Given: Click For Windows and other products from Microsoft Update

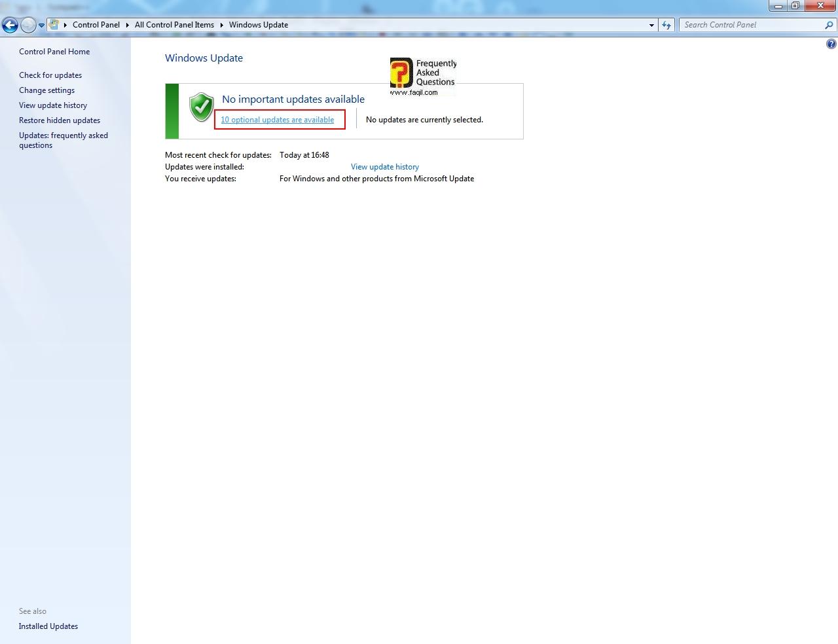Looking at the screenshot, I should tap(376, 179).
